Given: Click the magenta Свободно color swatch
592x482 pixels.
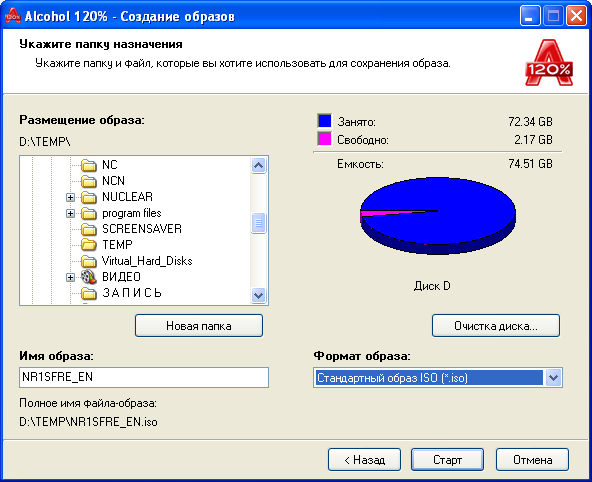Looking at the screenshot, I should click(325, 139).
